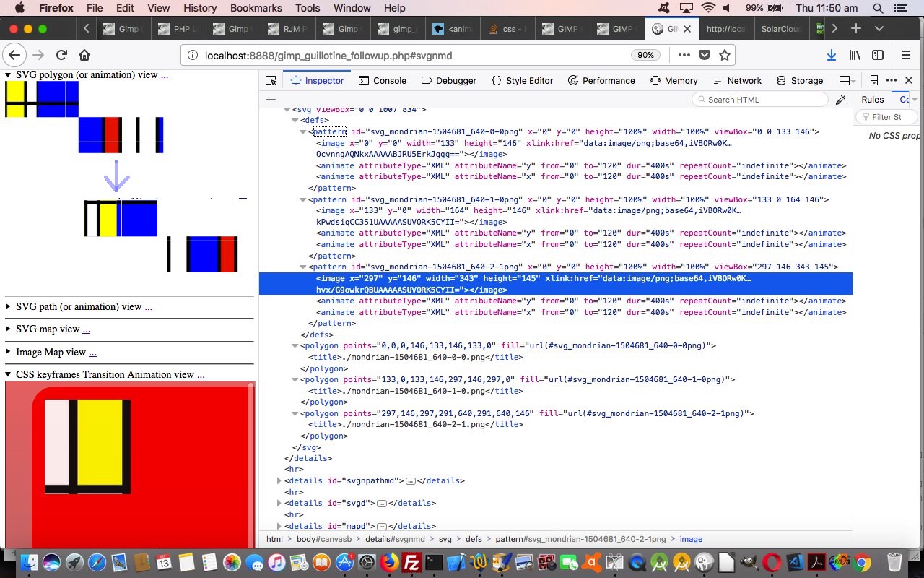
Task: Activate the element picker tool
Action: click(271, 80)
